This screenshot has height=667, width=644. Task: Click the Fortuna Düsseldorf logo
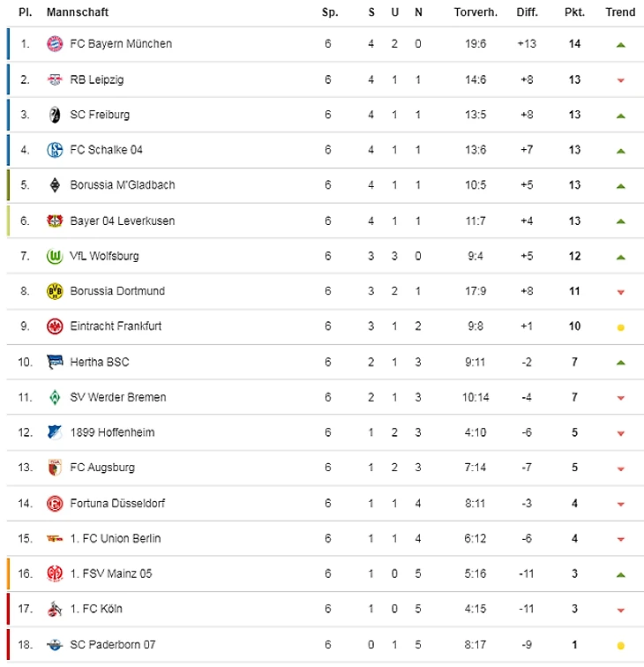click(55, 503)
